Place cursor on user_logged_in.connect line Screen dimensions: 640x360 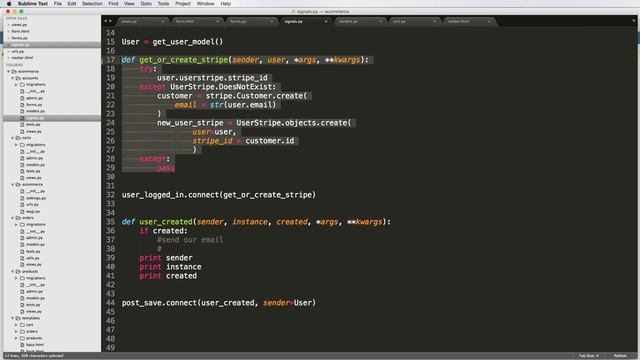click(x=219, y=195)
